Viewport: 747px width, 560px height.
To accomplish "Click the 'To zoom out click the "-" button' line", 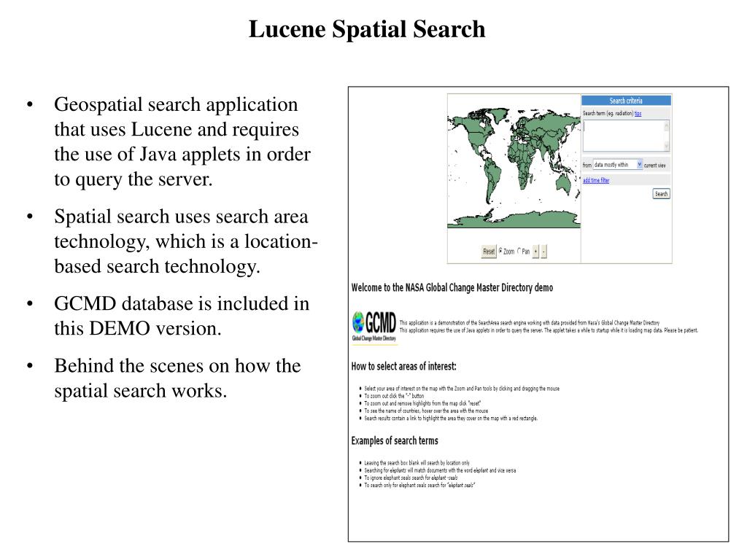I will (x=394, y=396).
